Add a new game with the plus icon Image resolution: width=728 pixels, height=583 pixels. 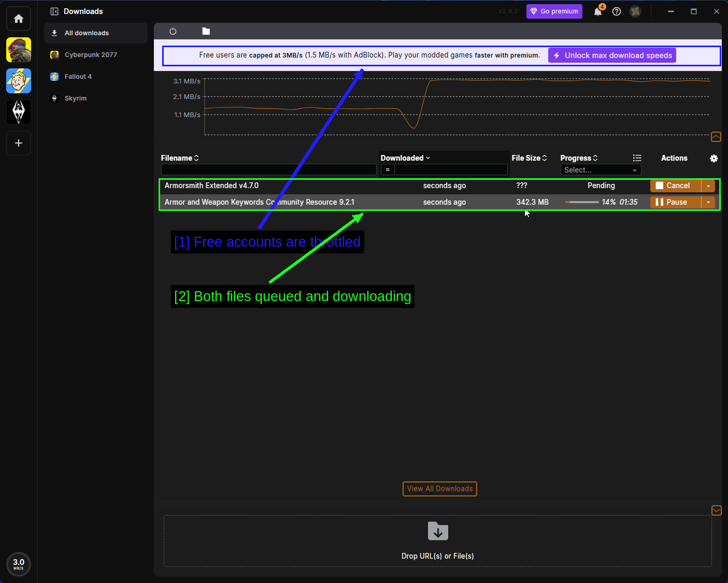[19, 143]
